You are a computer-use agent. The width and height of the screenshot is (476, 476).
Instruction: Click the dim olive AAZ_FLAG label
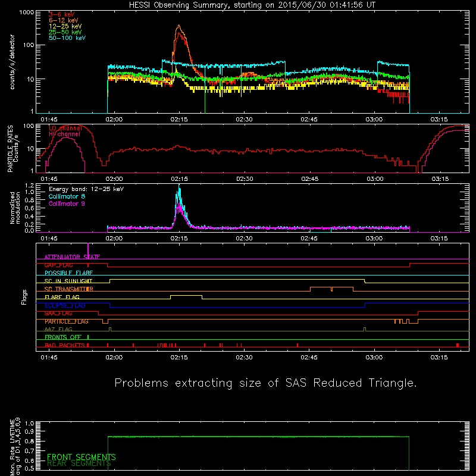pyautogui.click(x=58, y=329)
